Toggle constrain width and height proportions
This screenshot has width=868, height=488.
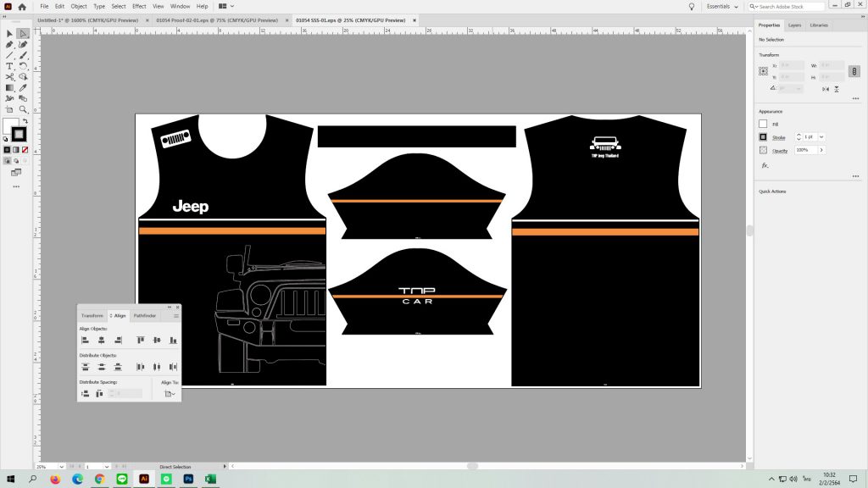(854, 71)
